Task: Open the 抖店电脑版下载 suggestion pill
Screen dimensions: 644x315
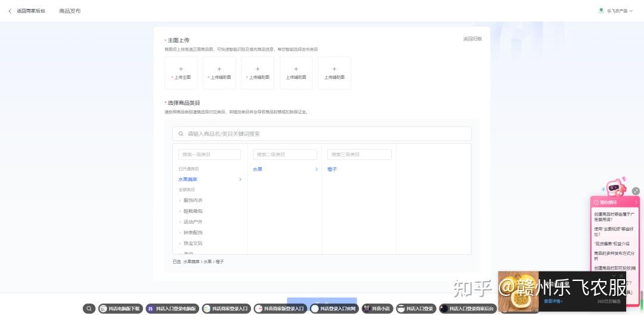Action: [x=120, y=308]
